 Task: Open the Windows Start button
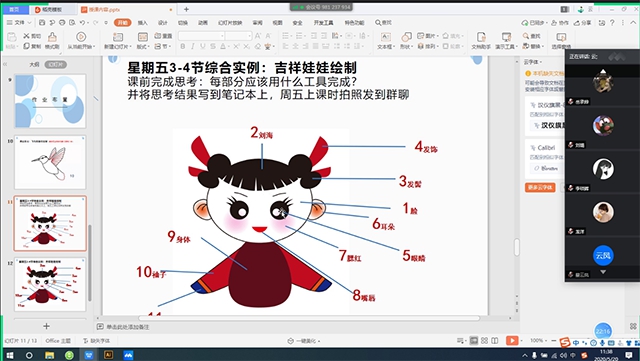pyautogui.click(x=9, y=355)
